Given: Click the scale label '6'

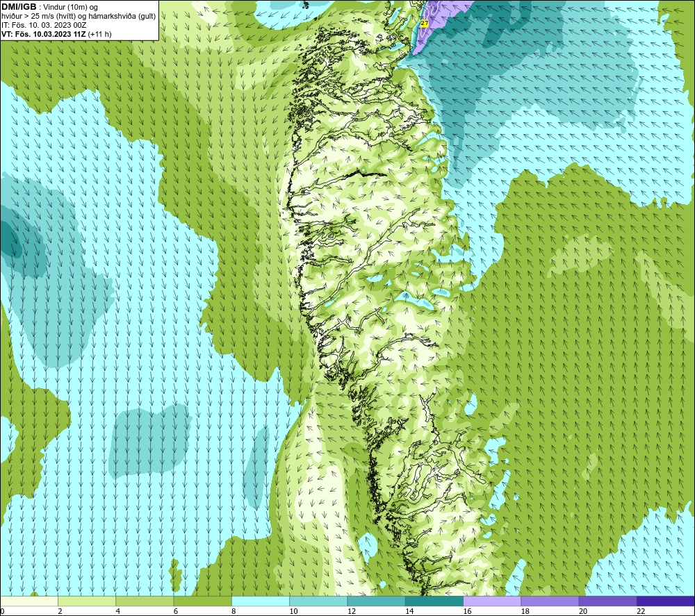Looking at the screenshot, I should click(176, 611).
